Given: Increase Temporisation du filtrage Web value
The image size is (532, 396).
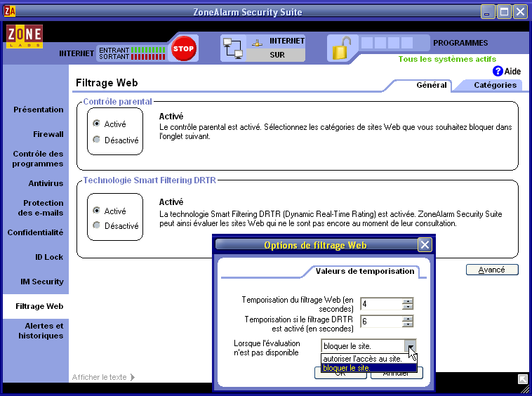Looking at the screenshot, I should point(408,301).
